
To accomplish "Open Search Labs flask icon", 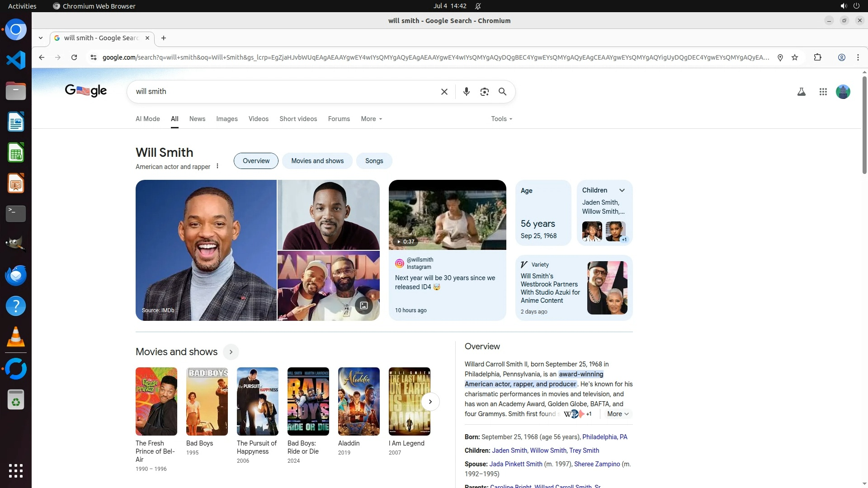I will (x=801, y=92).
